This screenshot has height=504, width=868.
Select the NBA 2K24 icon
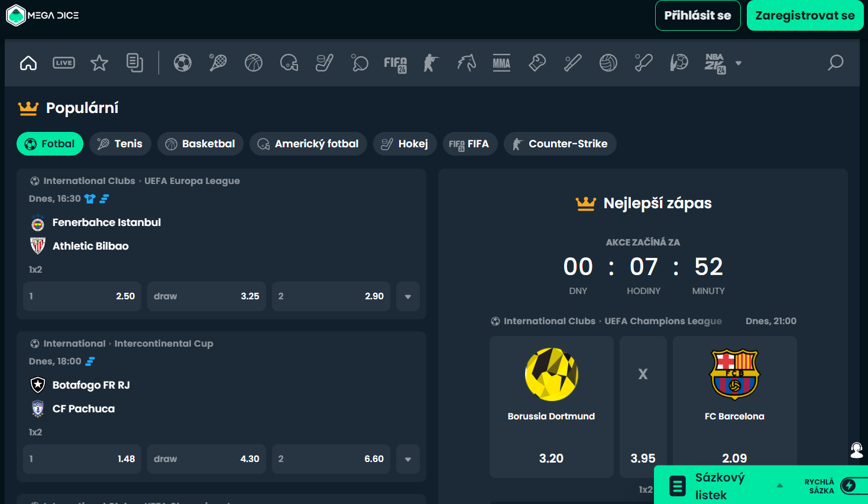pyautogui.click(x=715, y=64)
